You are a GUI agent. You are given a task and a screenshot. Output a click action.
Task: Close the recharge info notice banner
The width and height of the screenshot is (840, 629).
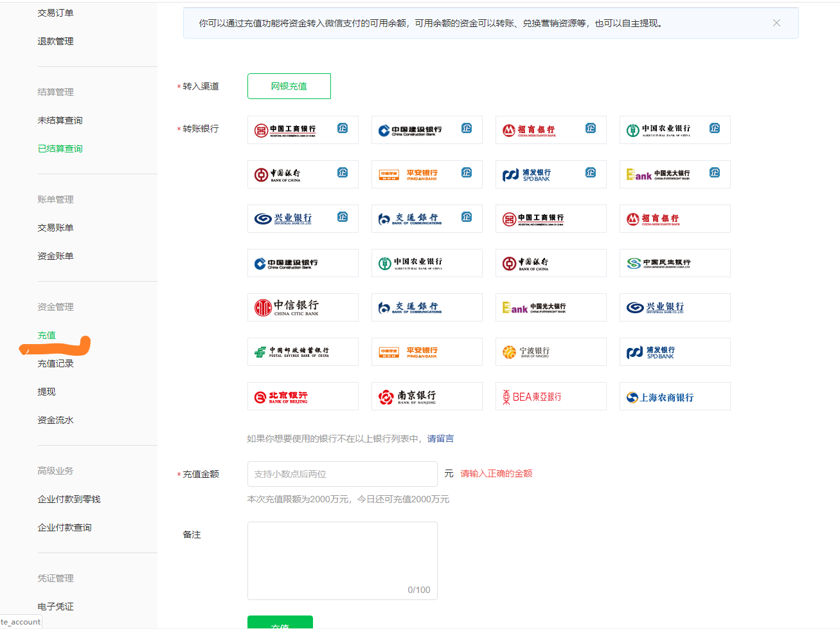point(776,23)
